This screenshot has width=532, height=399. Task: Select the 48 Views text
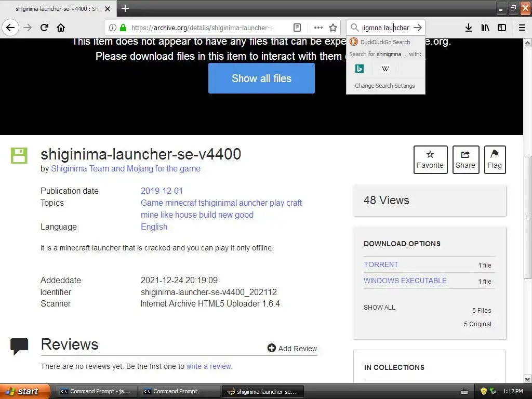coord(387,200)
